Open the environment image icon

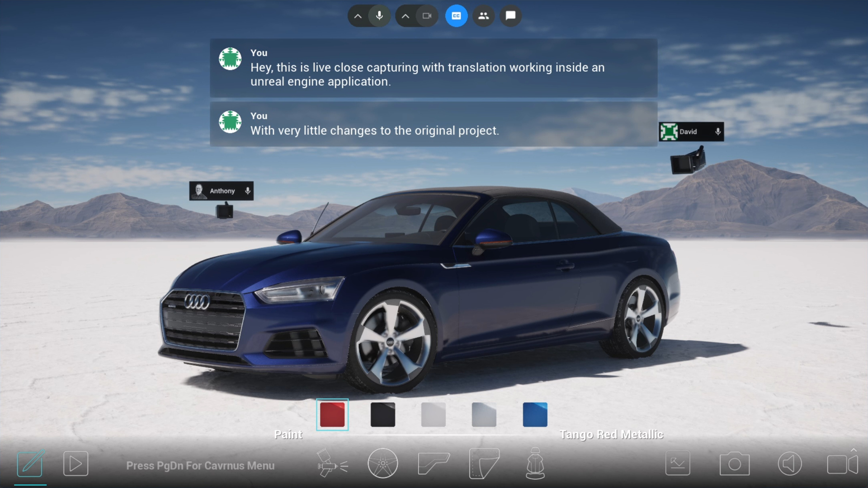[678, 463]
